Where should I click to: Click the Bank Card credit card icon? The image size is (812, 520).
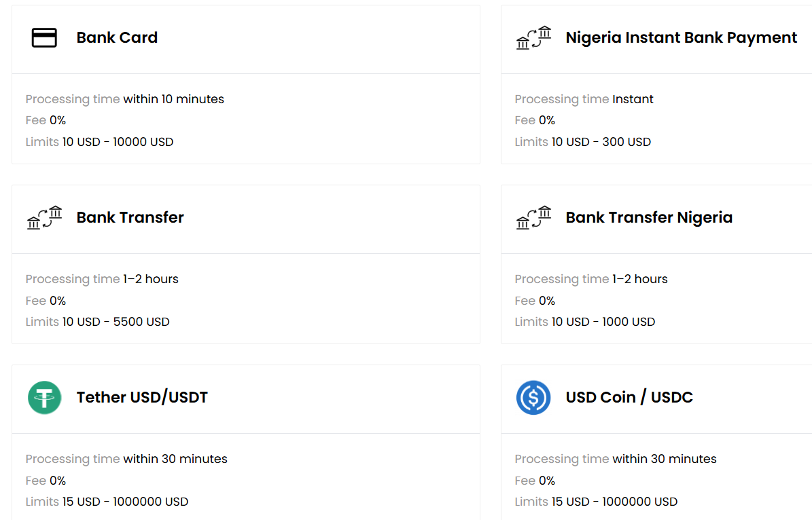(44, 38)
